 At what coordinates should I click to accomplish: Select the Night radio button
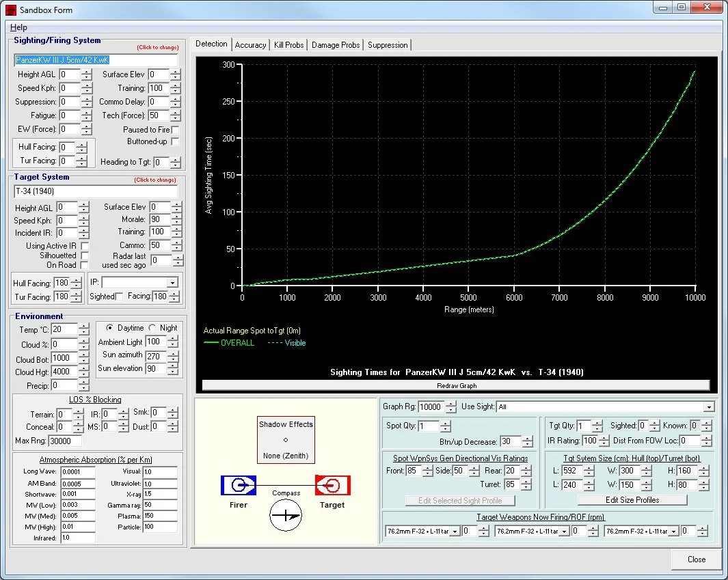(152, 328)
